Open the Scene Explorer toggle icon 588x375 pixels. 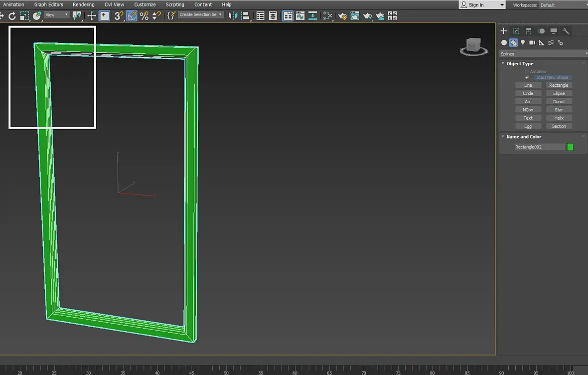[260, 16]
